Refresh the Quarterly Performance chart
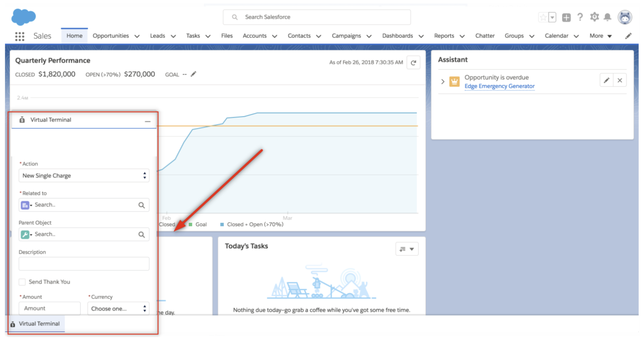This screenshot has height=340, width=644. 413,63
